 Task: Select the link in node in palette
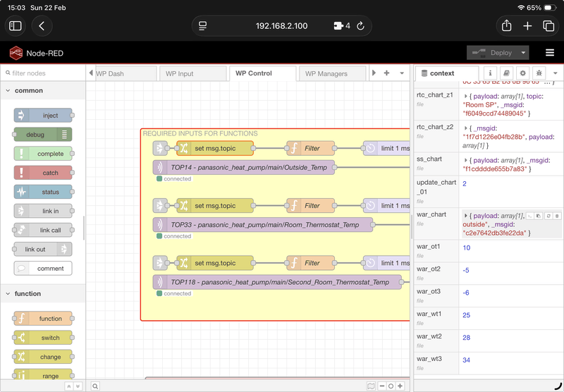click(x=43, y=211)
